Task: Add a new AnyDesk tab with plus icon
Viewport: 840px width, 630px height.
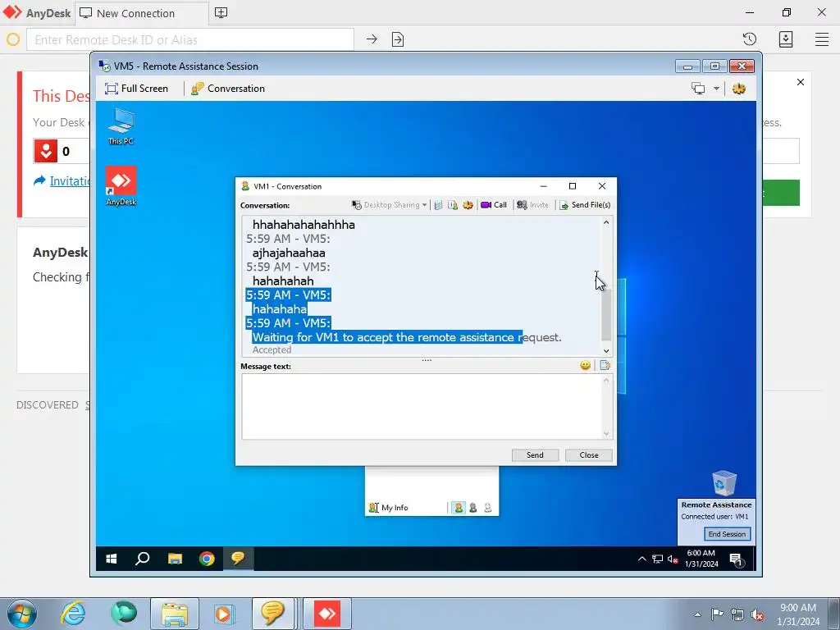Action: (x=221, y=13)
